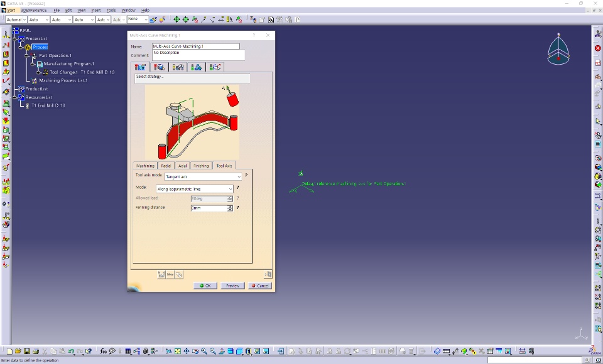Open the first Automatic graphic properties dropdown
Screen dimensions: 603x364
point(16,19)
